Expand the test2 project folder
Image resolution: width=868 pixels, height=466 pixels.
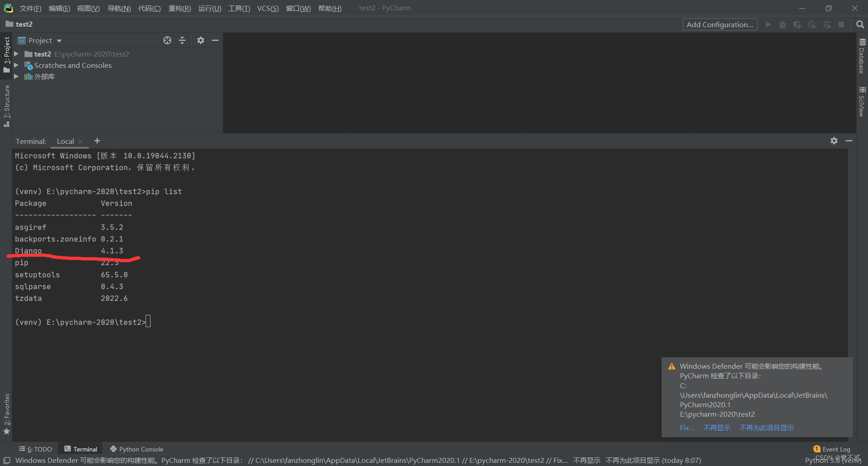pos(16,54)
